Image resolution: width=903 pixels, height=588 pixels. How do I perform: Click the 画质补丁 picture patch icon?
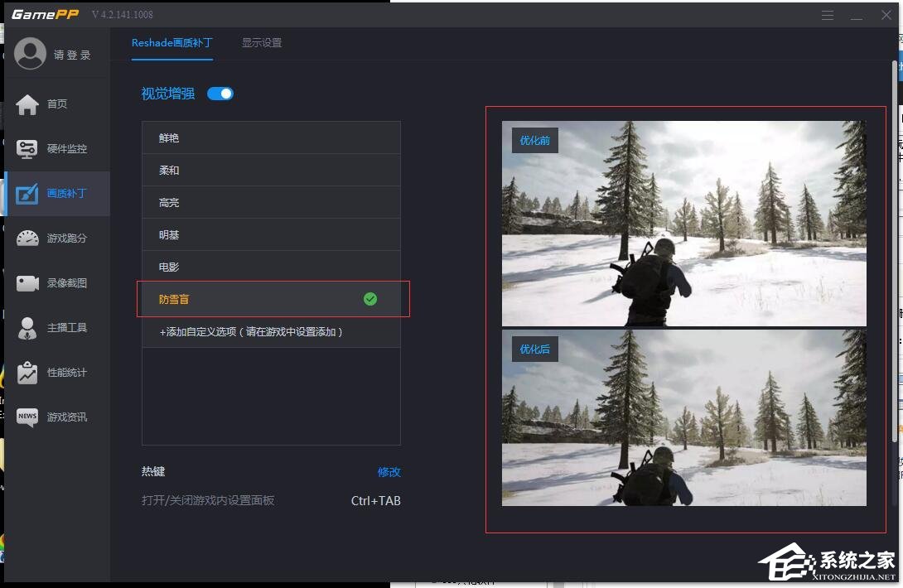[27, 194]
